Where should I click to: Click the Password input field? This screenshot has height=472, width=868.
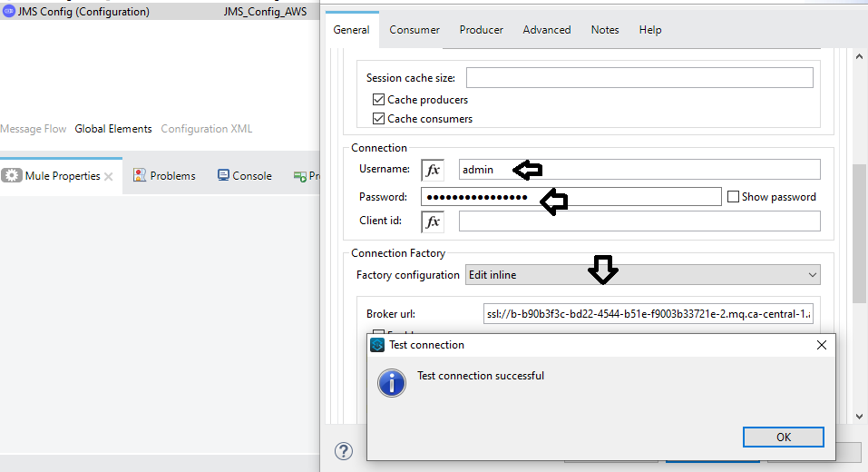click(571, 197)
